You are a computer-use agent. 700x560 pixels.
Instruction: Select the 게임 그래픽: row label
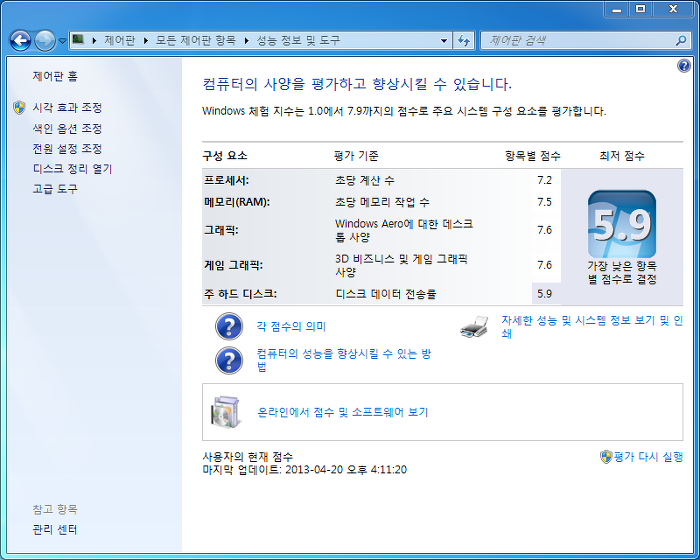[233, 265]
